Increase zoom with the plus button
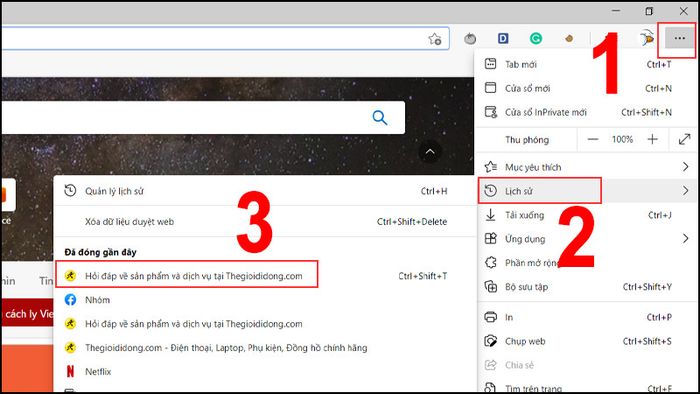Viewport: 700px width, 394px height. 653,140
